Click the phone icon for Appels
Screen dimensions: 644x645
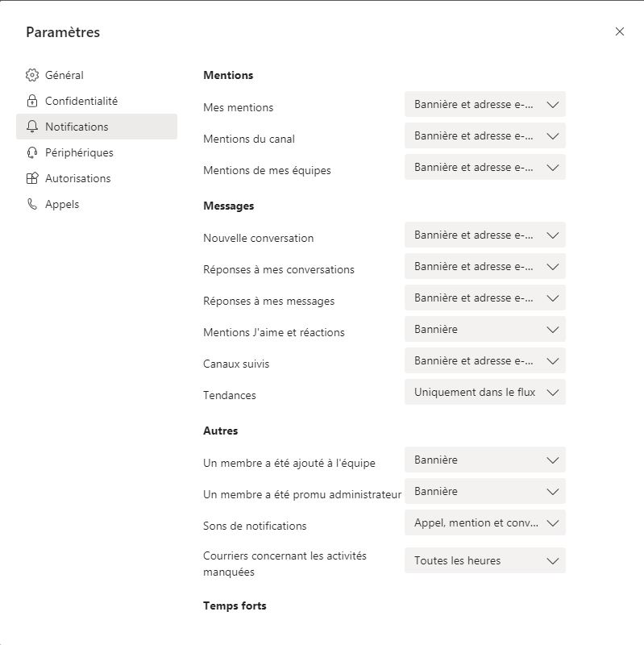[32, 204]
